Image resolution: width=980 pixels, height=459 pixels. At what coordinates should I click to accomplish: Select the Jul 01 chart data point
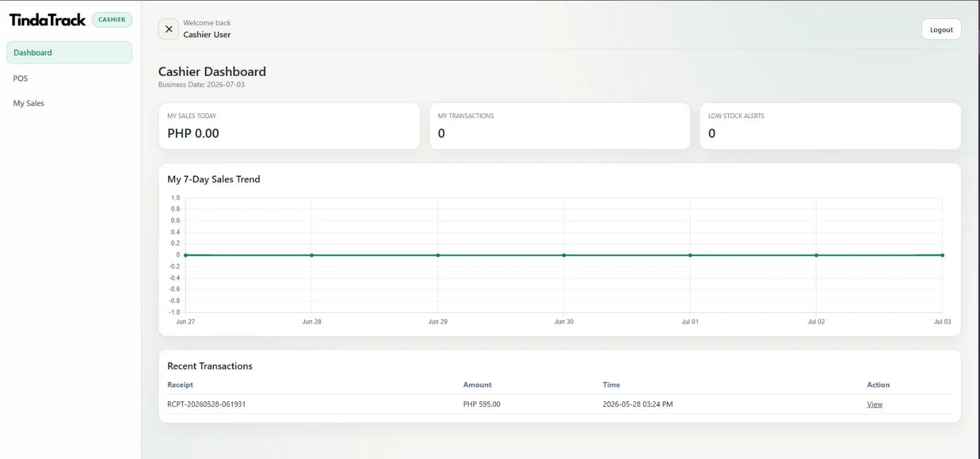pos(690,255)
